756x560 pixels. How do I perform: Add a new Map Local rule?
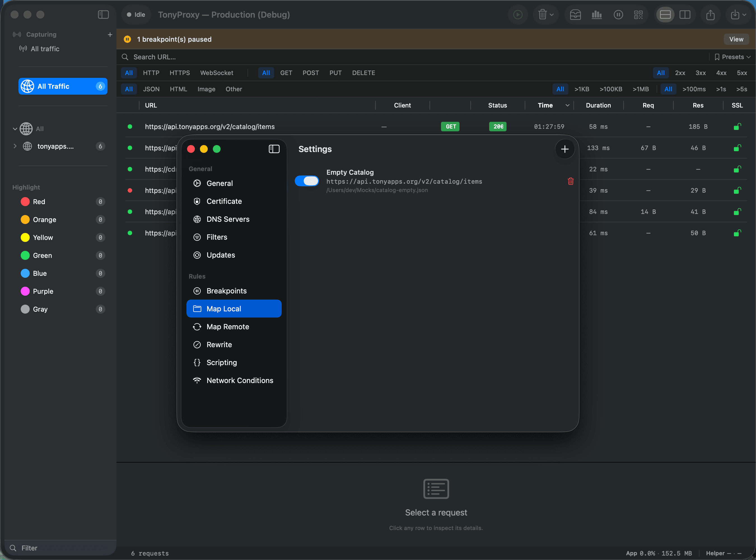564,149
